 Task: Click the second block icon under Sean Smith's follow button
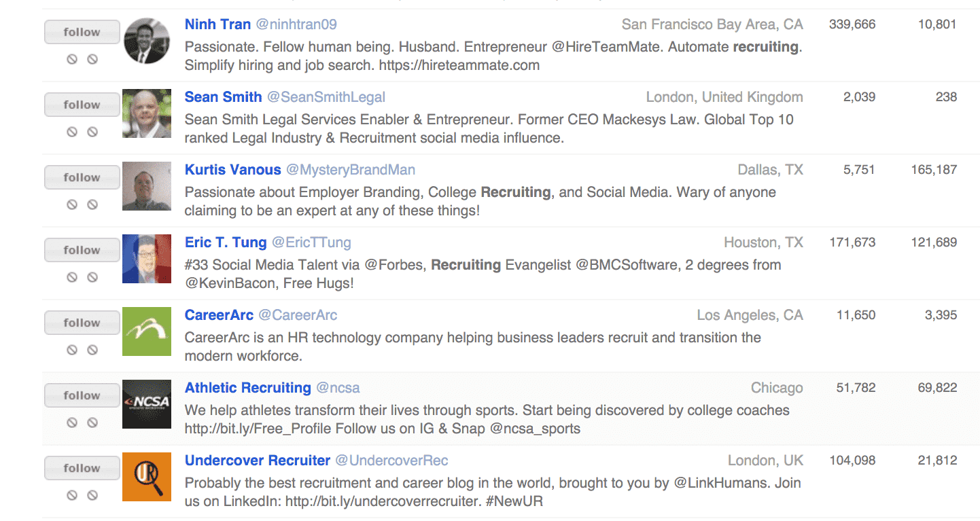click(92, 132)
